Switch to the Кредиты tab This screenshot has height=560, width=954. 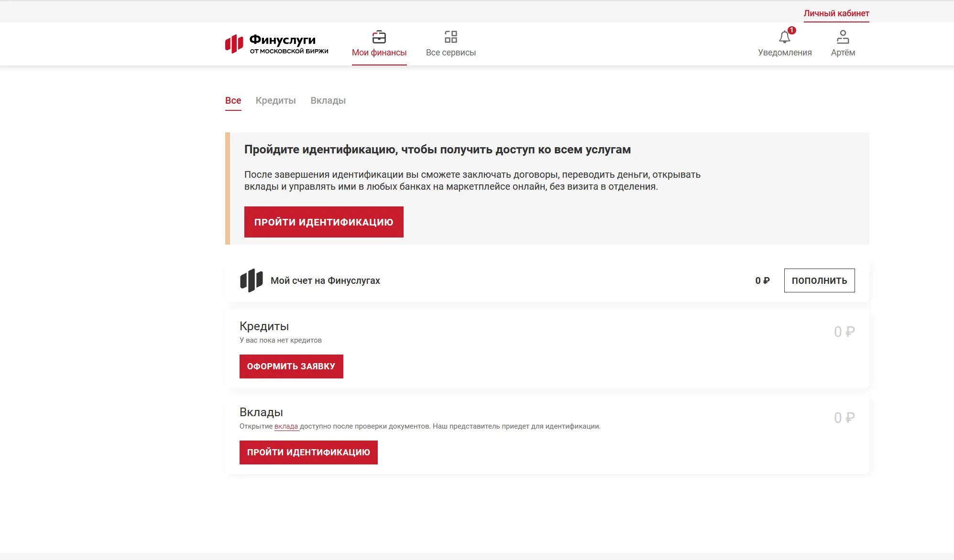coord(275,100)
